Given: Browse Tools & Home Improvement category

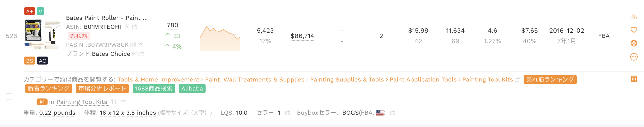Looking at the screenshot, I should (158, 79).
